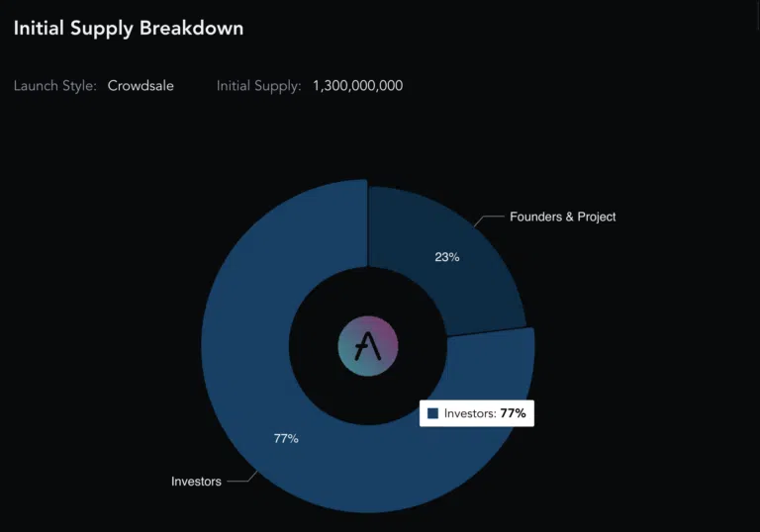Click the Crowdsale launch style value
Image resolution: width=760 pixels, height=532 pixels.
(141, 86)
